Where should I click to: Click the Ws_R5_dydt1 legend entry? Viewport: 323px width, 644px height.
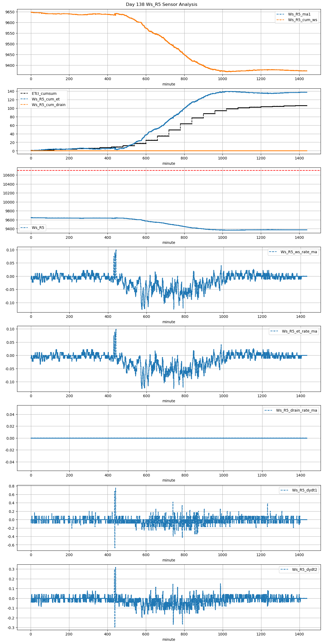[304, 490]
